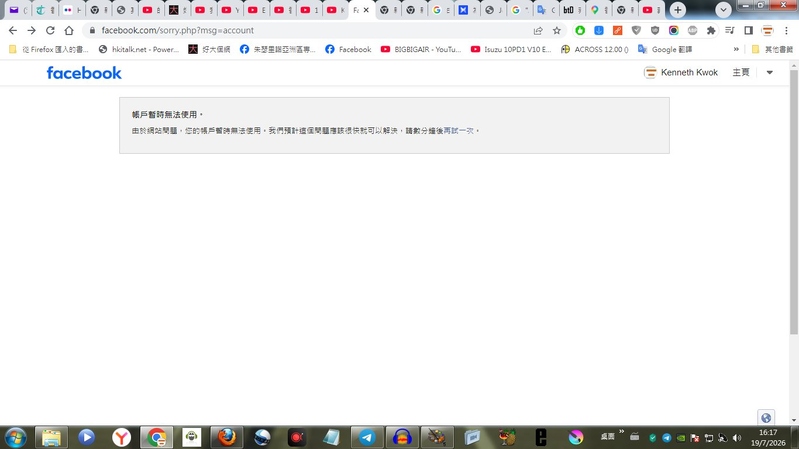Open the Firefox imported bookmarks folder
799x449 pixels.
[49, 49]
